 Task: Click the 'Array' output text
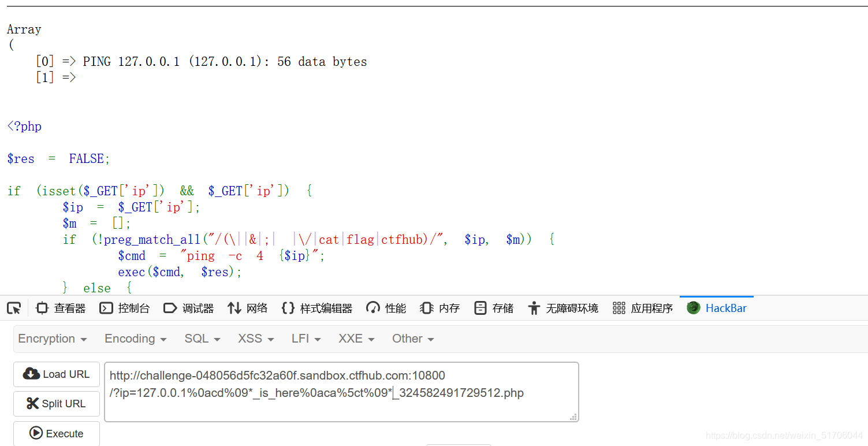click(x=24, y=29)
